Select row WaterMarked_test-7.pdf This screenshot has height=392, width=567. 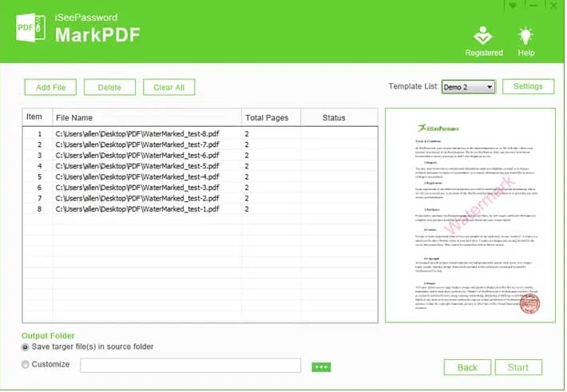pos(200,145)
